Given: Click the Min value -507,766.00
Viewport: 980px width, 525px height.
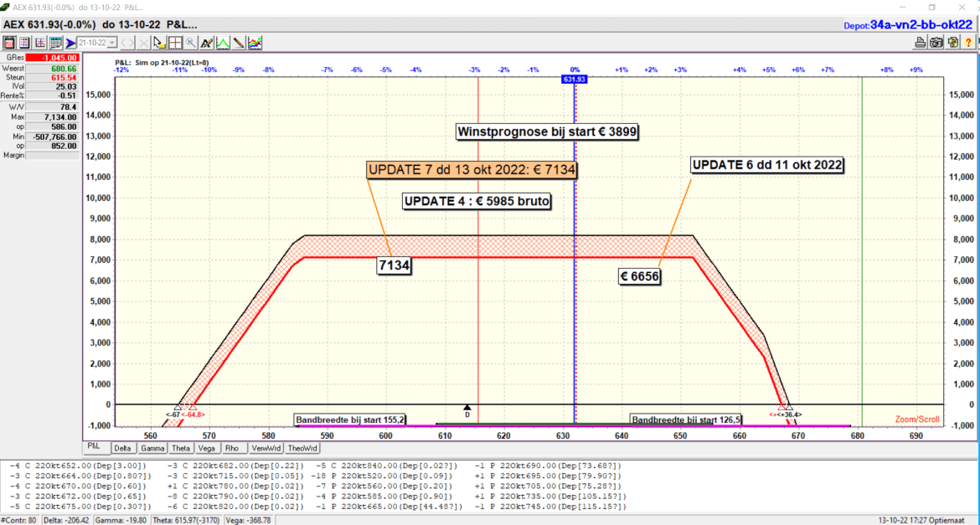Looking at the screenshot, I should [x=53, y=136].
